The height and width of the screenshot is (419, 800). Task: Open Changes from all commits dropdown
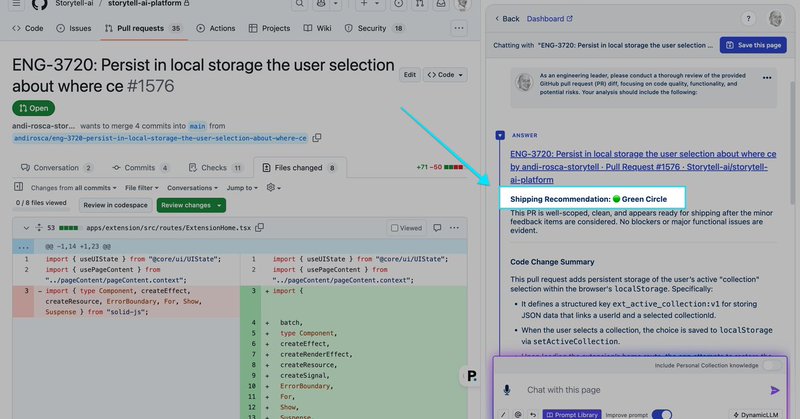[73, 188]
